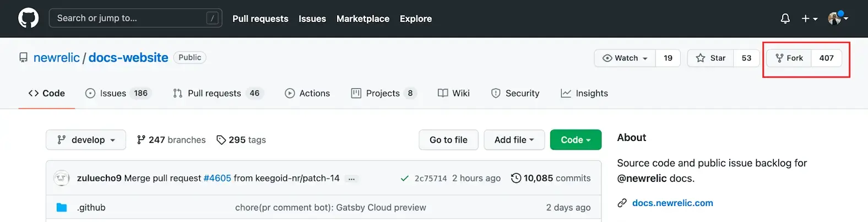The image size is (868, 222).
Task: Open the green Code dropdown
Action: 576,140
